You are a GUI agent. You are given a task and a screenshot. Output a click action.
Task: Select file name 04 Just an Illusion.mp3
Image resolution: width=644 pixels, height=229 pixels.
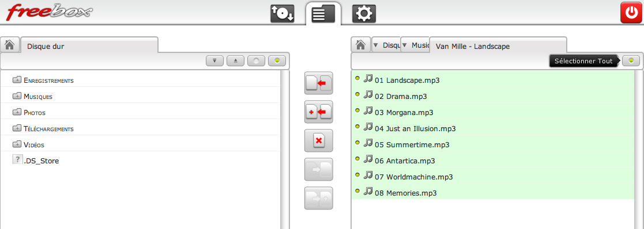[415, 129]
